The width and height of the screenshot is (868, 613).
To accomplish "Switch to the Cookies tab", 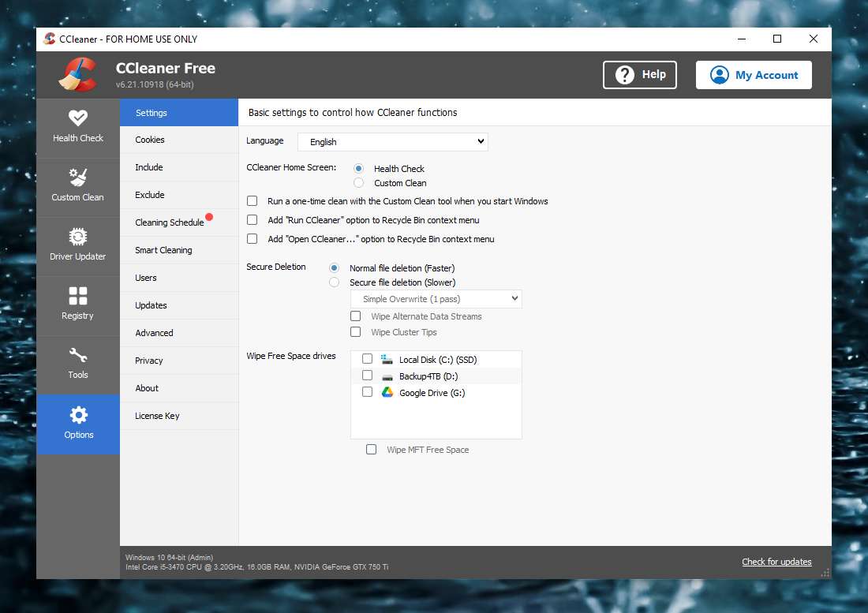I will click(x=179, y=140).
